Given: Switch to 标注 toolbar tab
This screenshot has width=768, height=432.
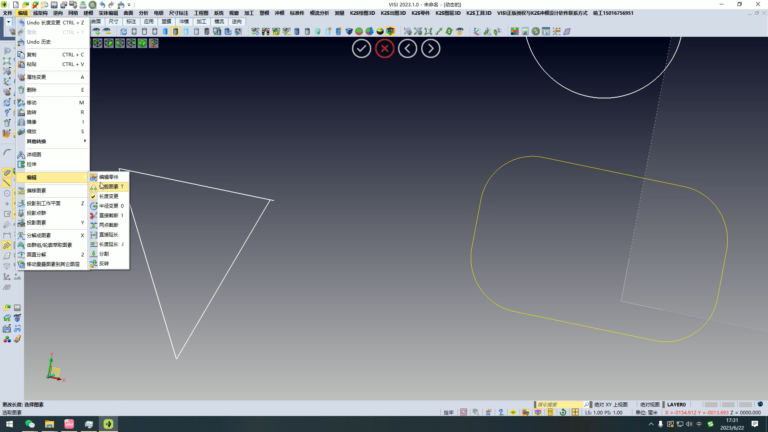Looking at the screenshot, I should coord(131,22).
